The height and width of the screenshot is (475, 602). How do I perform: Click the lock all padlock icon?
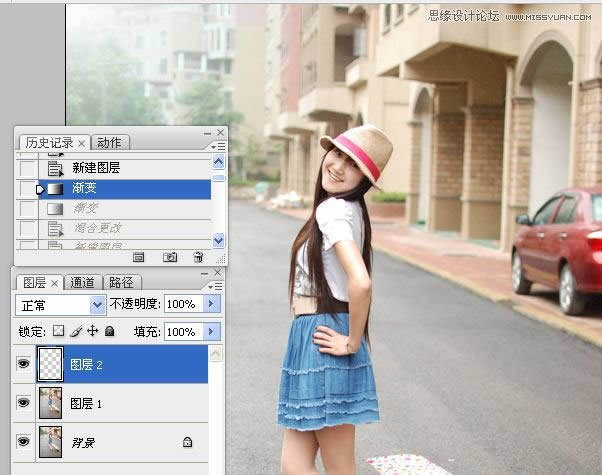tap(109, 331)
